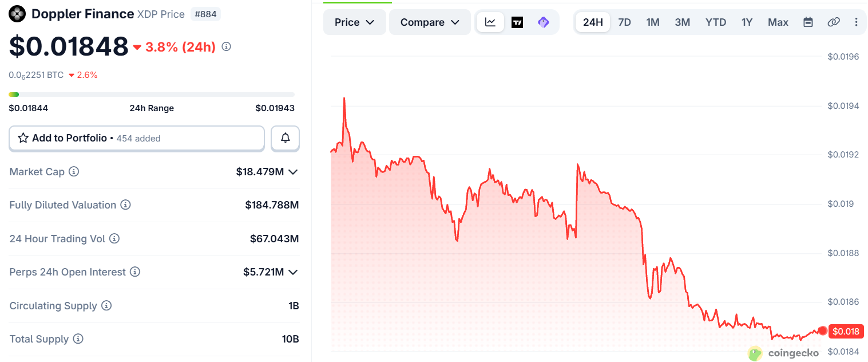Click the 454 added text
Image resolution: width=868 pixels, height=362 pixels.
click(x=138, y=139)
